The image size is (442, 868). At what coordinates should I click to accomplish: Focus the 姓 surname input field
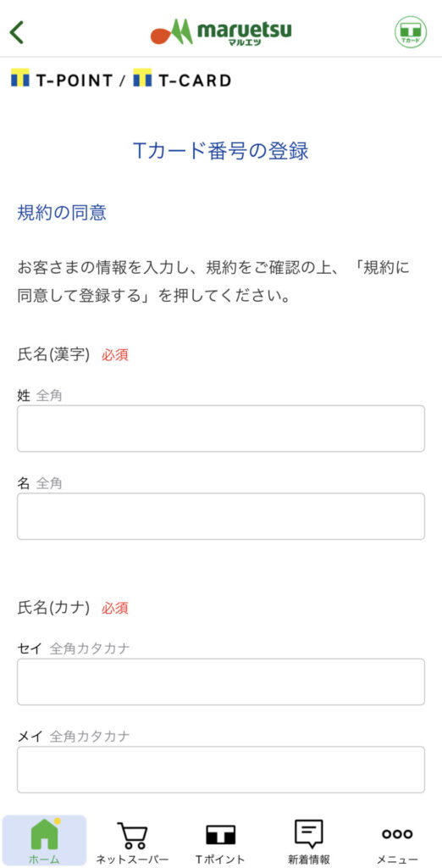pyautogui.click(x=221, y=428)
